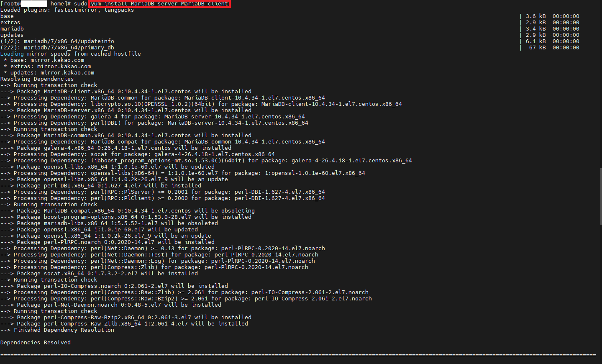
Task: Click the 'perl(Net::Daemon) >= 0.13' line
Action: 163,249
